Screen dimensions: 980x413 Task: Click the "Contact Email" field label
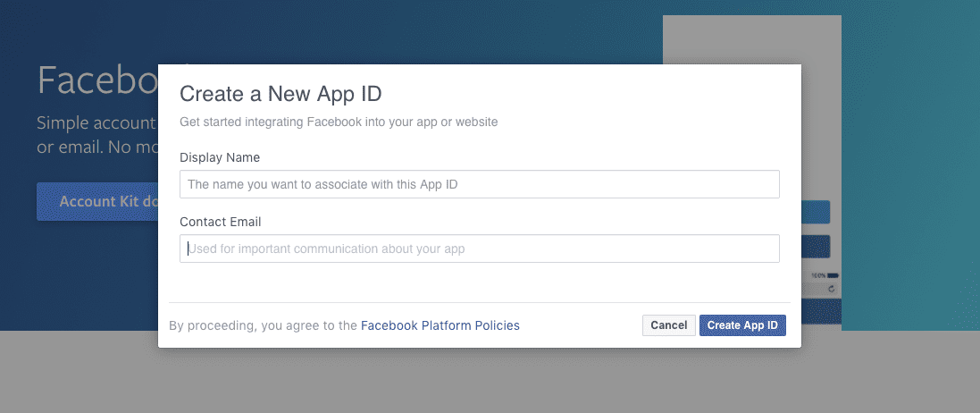tap(220, 222)
